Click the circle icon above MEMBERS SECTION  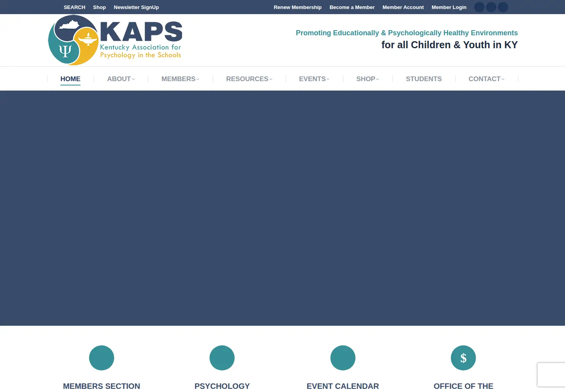[x=102, y=358]
